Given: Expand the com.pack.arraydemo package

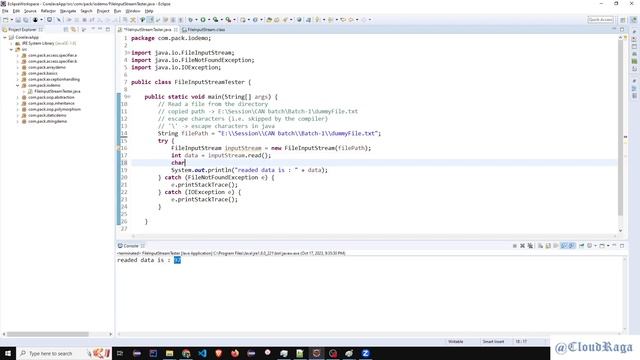Looking at the screenshot, I should pyautogui.click(x=18, y=67).
